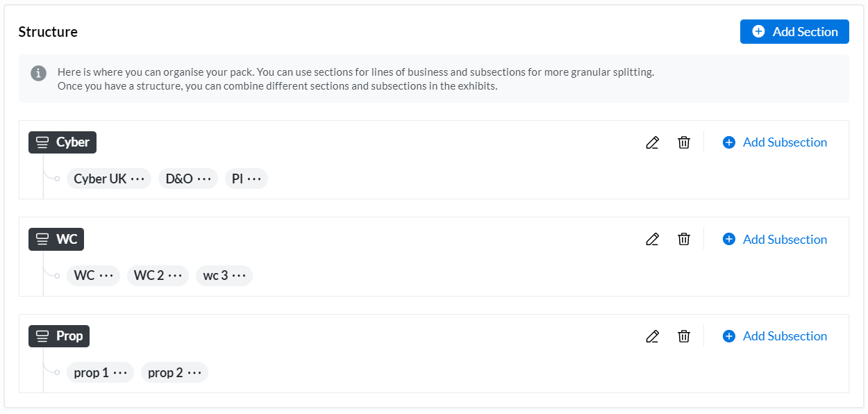Delete the Cyber section via trash icon

[x=684, y=142]
